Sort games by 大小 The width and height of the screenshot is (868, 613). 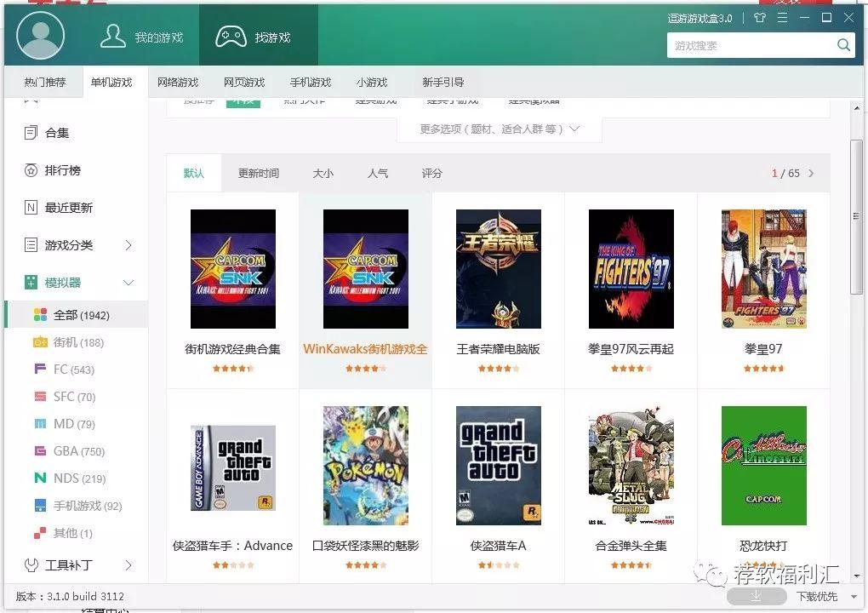[323, 174]
